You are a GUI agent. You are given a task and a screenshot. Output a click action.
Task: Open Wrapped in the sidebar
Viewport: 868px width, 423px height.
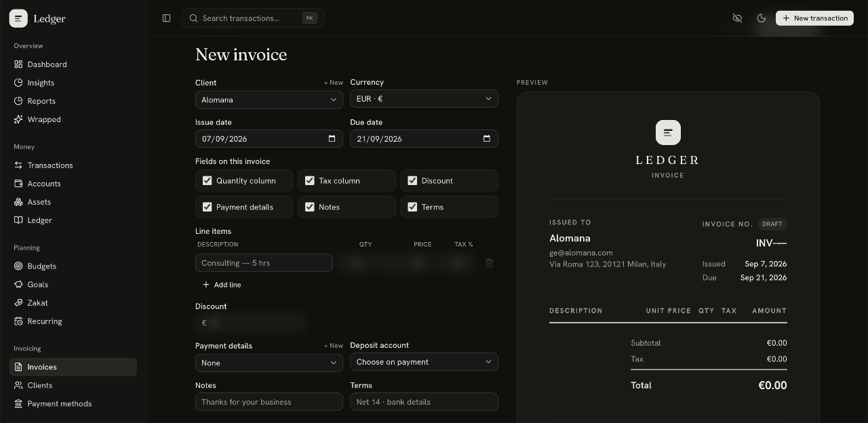[x=73, y=119]
